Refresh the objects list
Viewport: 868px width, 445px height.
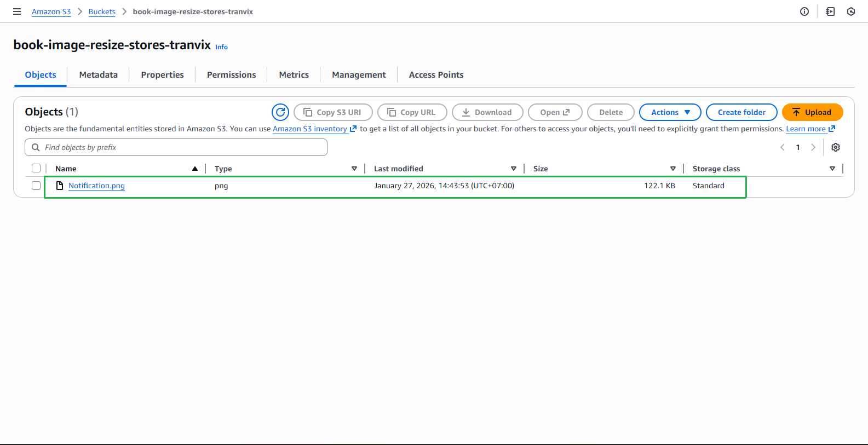point(280,112)
